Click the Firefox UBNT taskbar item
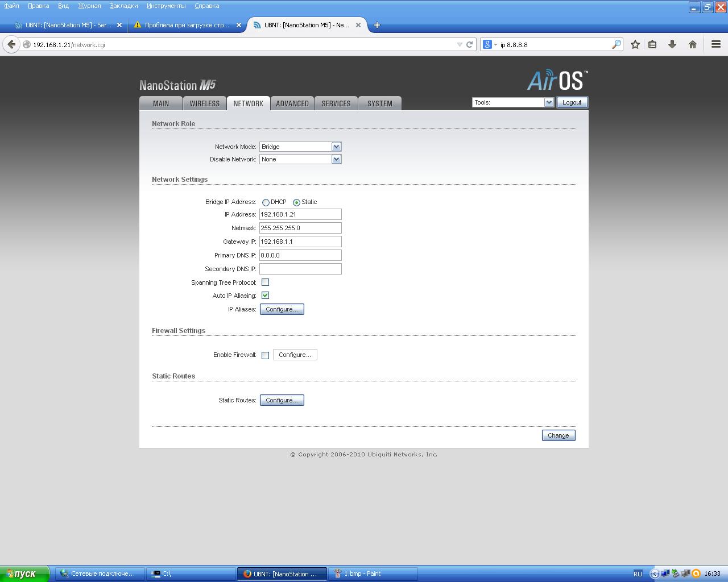The image size is (728, 582). (x=282, y=573)
